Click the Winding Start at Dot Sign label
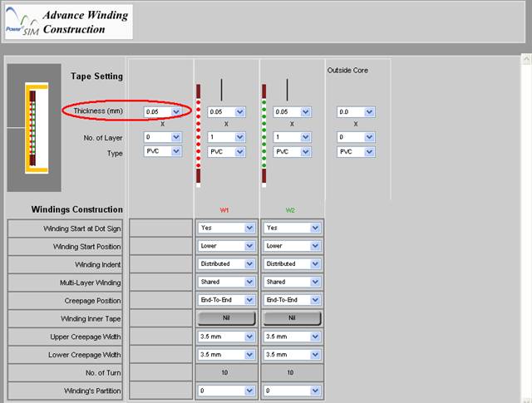The width and height of the screenshot is (532, 403). 82,229
